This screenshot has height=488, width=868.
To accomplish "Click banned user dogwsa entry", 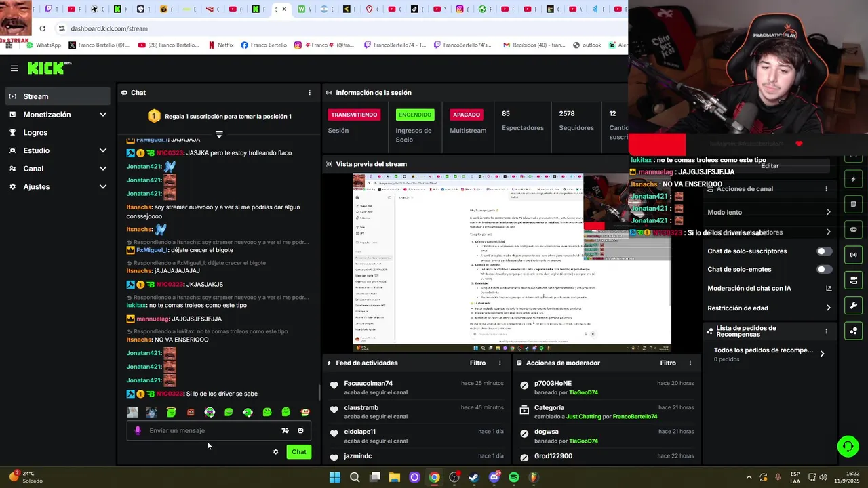I will point(547,432).
